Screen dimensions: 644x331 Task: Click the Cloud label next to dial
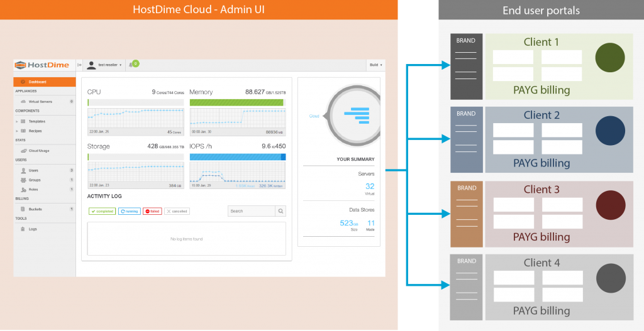[314, 116]
